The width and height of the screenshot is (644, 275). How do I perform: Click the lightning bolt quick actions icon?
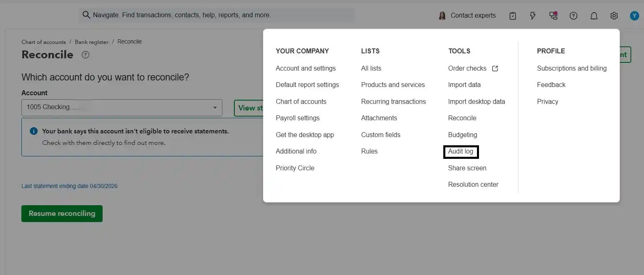pos(533,16)
